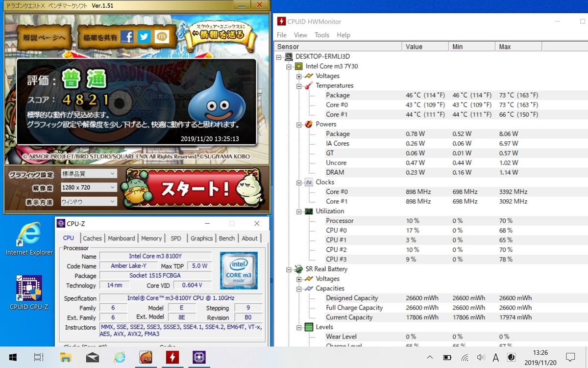588x368 pixels.
Task: Click the Powers flame icon
Action: coord(309,124)
